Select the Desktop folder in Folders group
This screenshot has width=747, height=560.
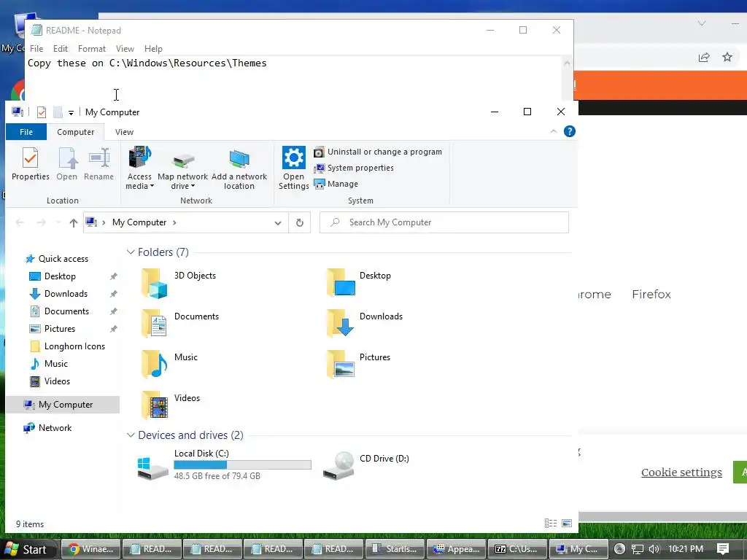[x=341, y=282]
